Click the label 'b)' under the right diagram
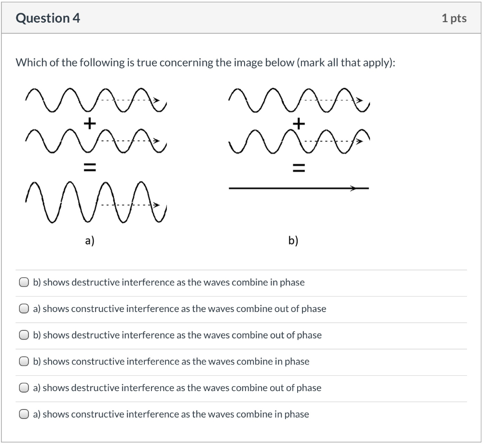This screenshot has height=448, width=494. click(293, 240)
